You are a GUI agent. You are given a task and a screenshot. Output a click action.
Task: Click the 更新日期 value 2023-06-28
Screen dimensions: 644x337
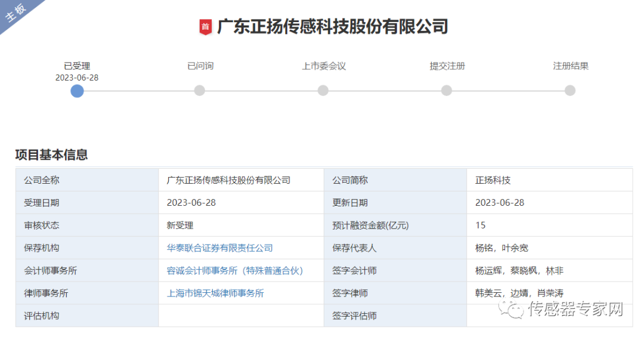500,203
